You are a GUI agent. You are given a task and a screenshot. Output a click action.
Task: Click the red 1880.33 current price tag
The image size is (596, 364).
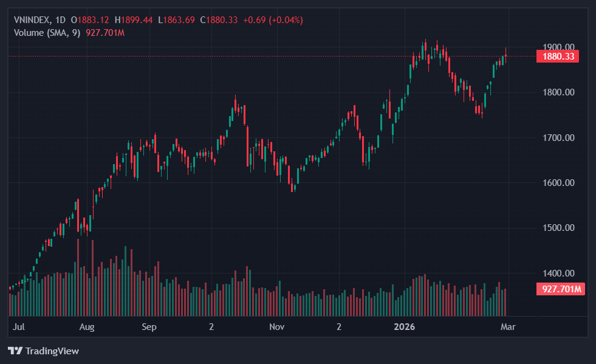click(x=558, y=57)
